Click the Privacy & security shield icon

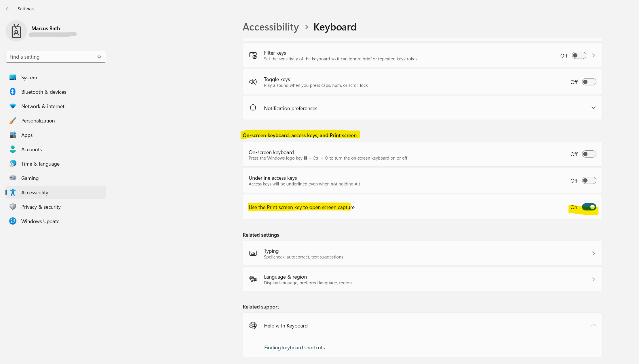point(13,207)
